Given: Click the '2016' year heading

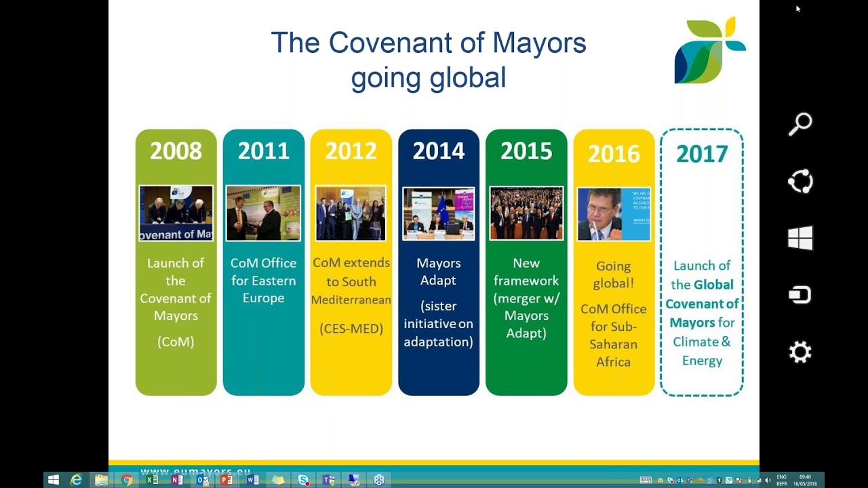Looking at the screenshot, I should pyautogui.click(x=614, y=153).
